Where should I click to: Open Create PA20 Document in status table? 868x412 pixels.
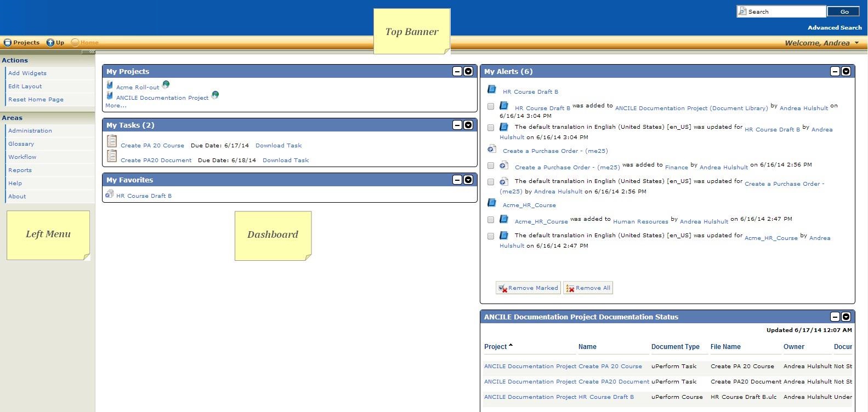click(x=614, y=381)
